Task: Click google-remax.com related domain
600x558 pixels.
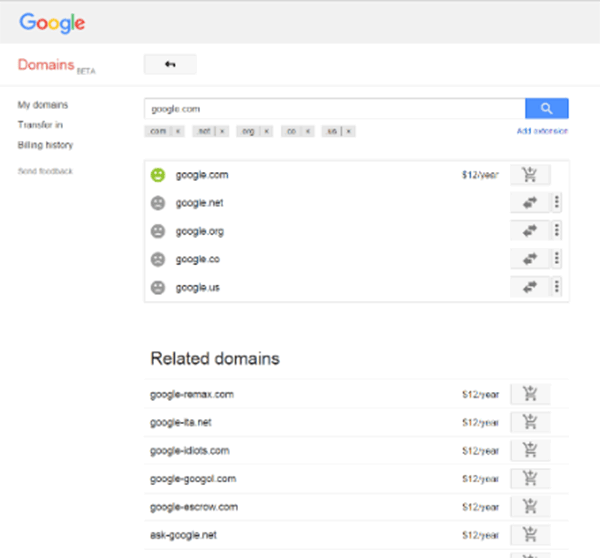Action: click(192, 395)
